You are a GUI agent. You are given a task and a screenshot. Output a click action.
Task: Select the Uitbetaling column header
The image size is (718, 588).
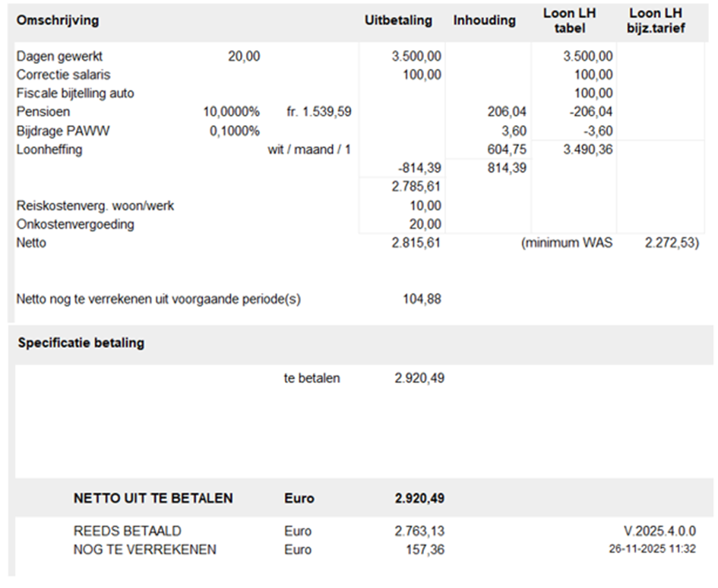click(398, 21)
